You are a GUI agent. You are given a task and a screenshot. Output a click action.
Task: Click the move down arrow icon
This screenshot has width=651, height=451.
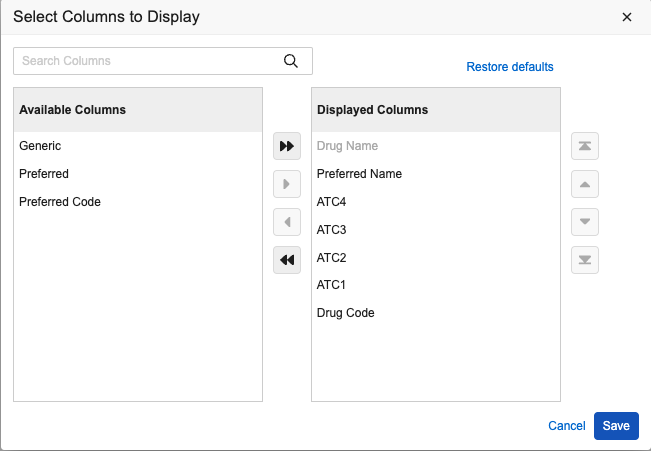coord(585,222)
